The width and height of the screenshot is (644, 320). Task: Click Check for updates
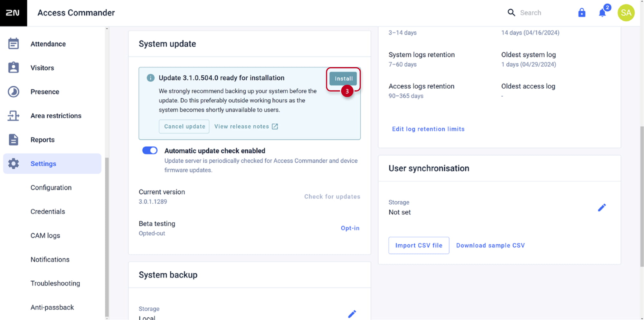tap(332, 197)
